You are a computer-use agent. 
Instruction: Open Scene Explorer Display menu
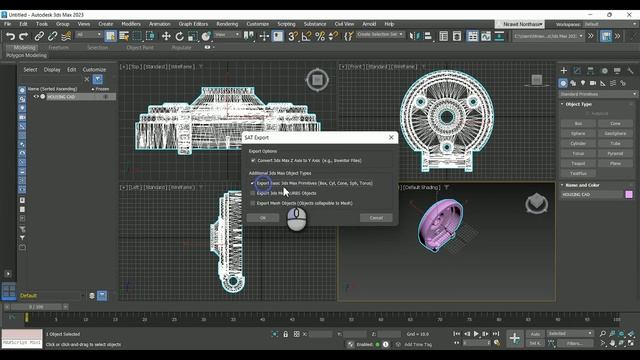(x=52, y=69)
